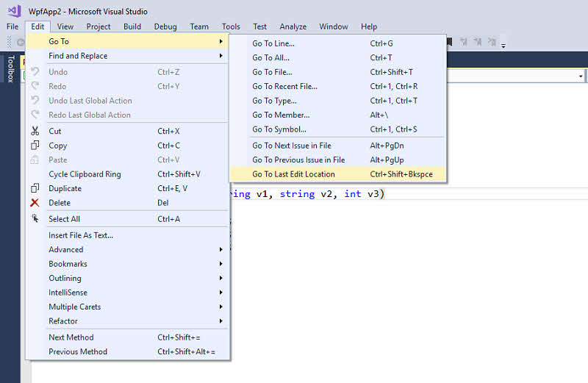The width and height of the screenshot is (588, 383).
Task: Open the Project menu
Action: (x=98, y=26)
